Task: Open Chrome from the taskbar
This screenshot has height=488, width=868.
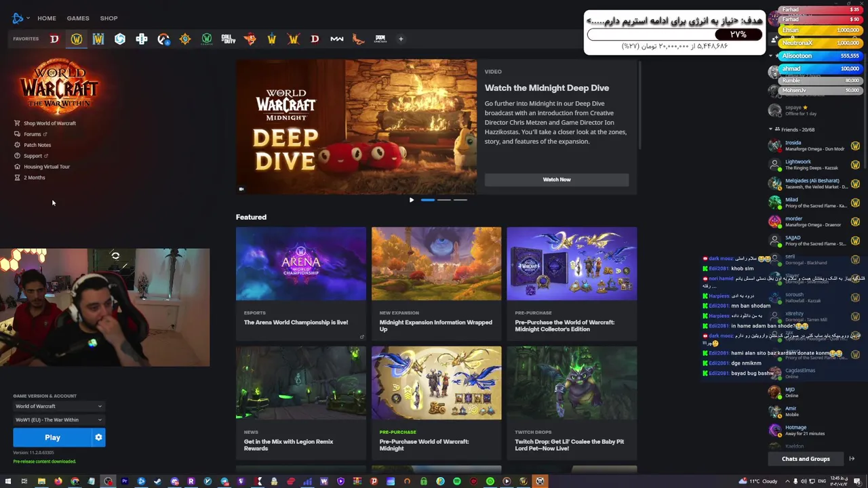Action: pyautogui.click(x=75, y=481)
